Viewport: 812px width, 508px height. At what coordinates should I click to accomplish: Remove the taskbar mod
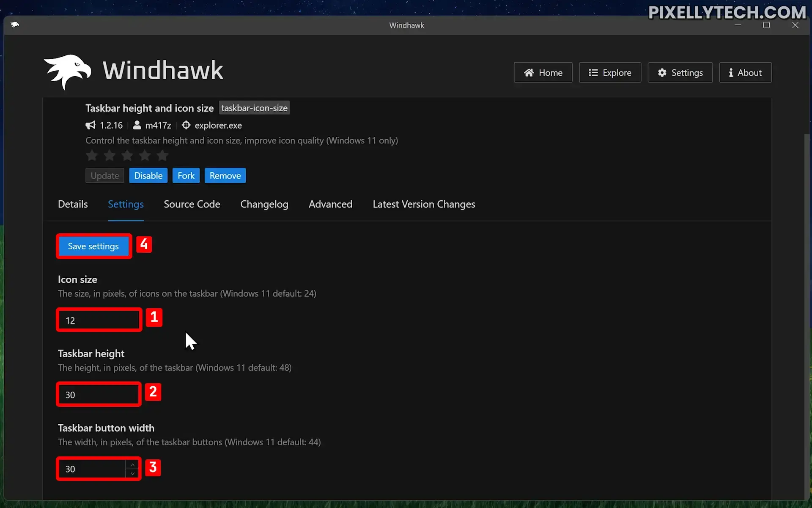point(225,176)
